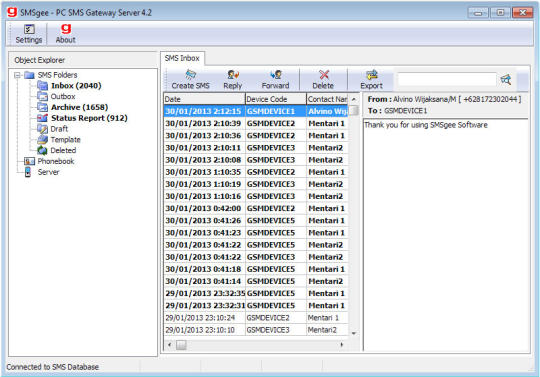This screenshot has width=540, height=377.
Task: Click the Status Report icon
Action: [42, 118]
